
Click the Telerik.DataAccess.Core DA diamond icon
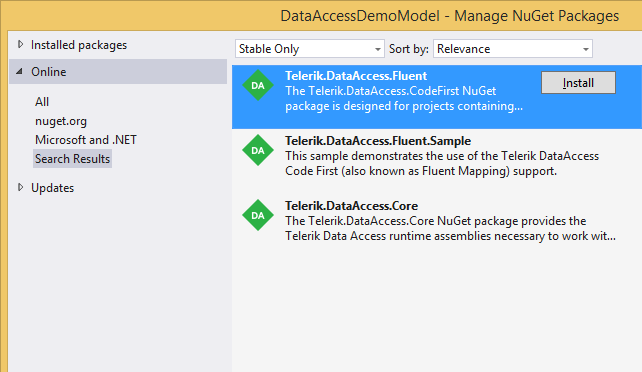pyautogui.click(x=258, y=215)
